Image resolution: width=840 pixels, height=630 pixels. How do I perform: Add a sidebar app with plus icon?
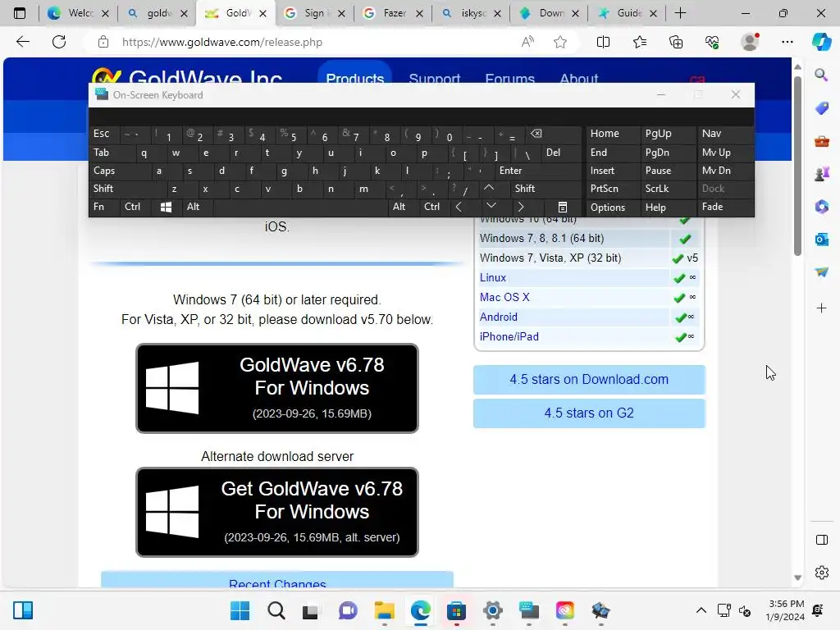pos(821,308)
